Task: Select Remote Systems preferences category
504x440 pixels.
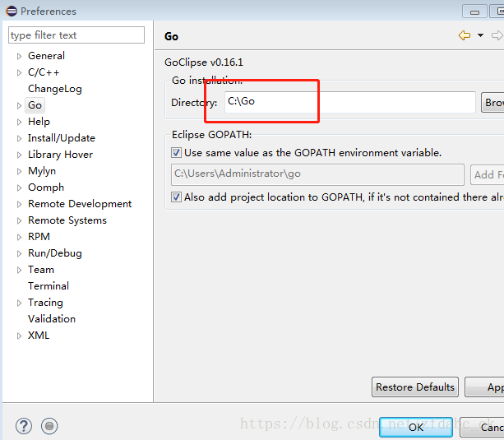Action: [x=67, y=220]
